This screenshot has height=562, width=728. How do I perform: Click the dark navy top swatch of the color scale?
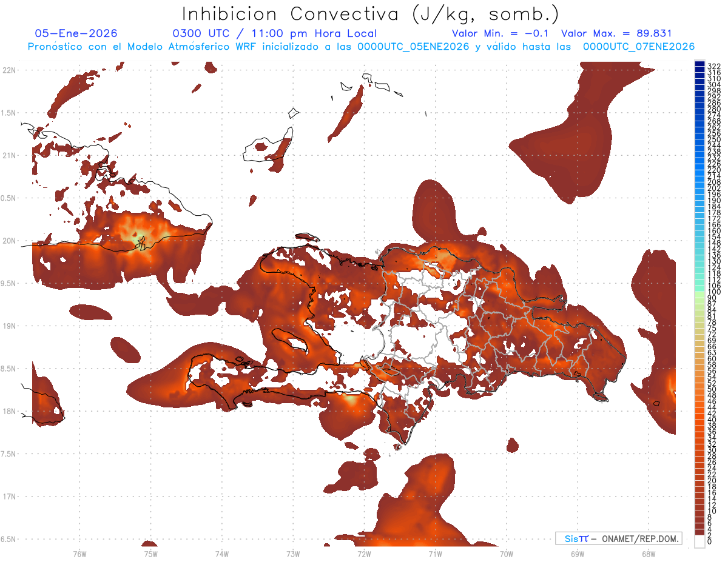click(x=699, y=64)
